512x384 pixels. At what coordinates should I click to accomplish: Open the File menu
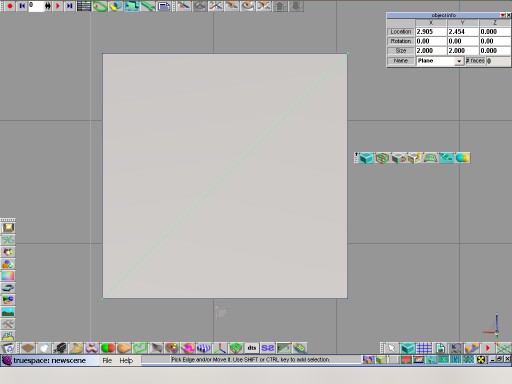107,360
